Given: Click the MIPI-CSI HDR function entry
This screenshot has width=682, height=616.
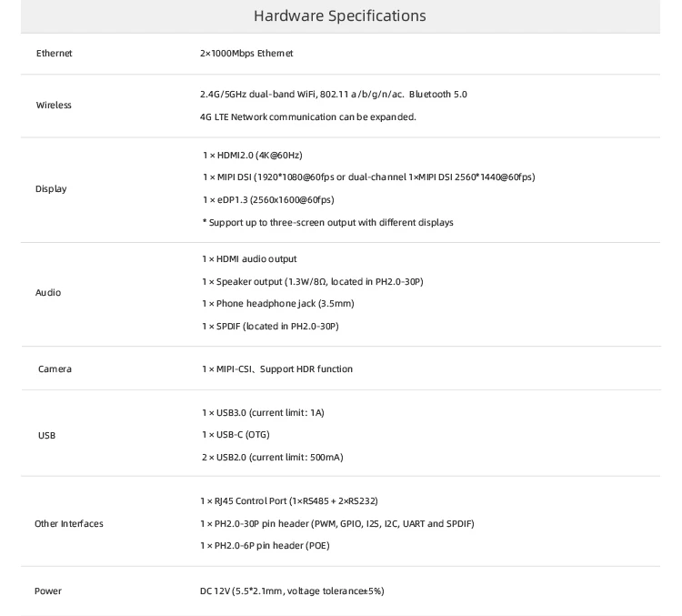Looking at the screenshot, I should pos(277,369).
